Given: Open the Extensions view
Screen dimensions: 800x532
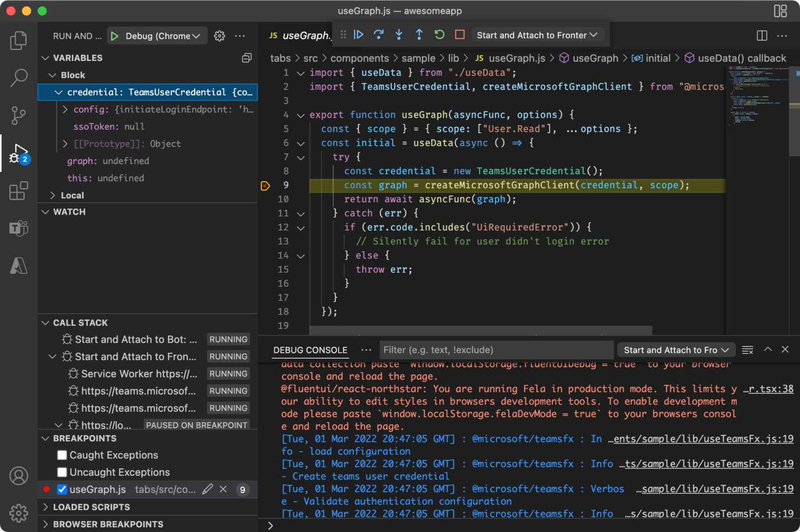Looking at the screenshot, I should [19, 191].
